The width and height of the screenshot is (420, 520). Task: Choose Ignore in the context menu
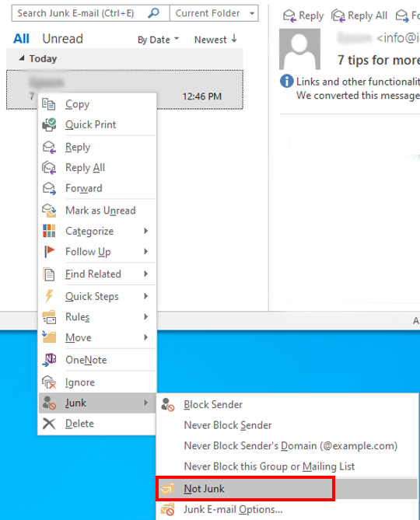(97, 382)
